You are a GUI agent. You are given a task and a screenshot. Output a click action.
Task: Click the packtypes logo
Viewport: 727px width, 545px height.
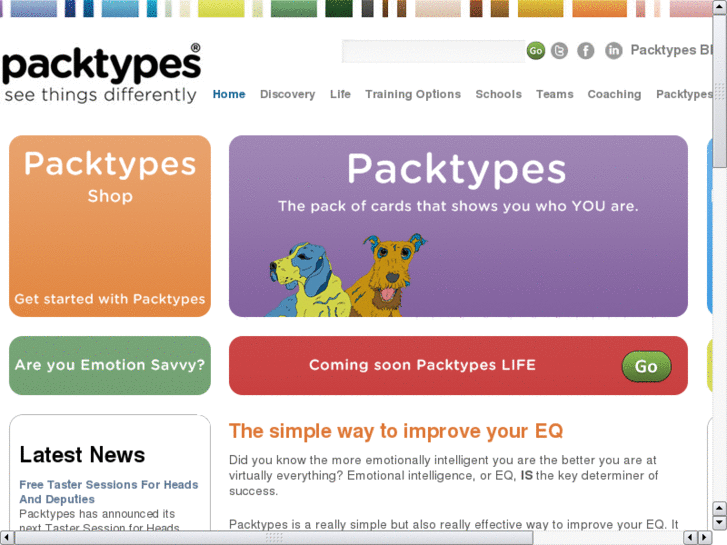102,73
